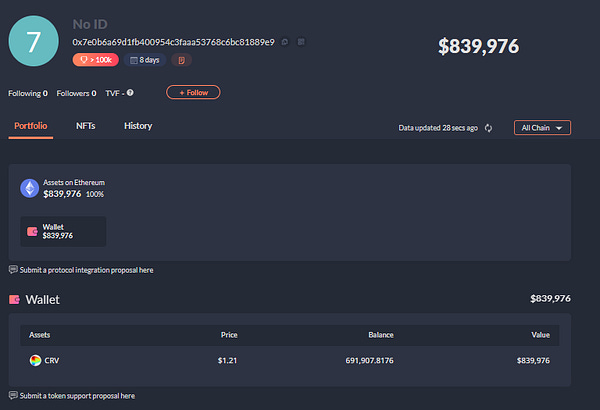Click the CRV token icon

(35, 360)
